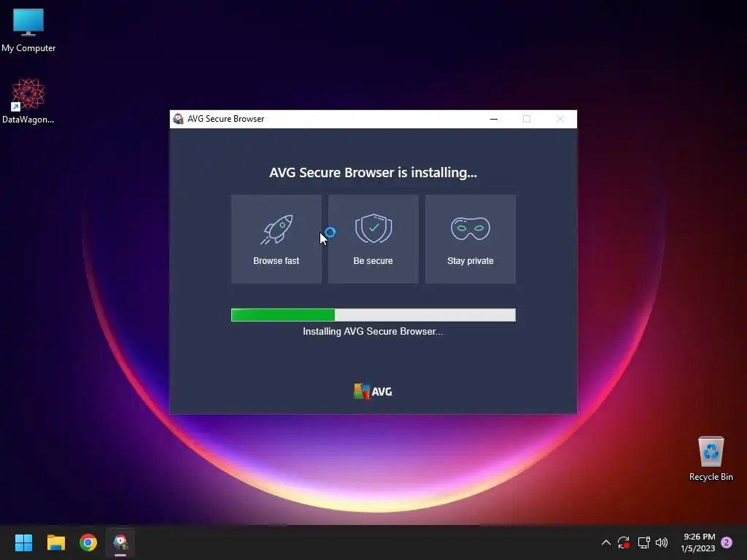Viewport: 747px width, 560px height.
Task: Click the 'Installing AVG Secure Browser...' status text
Action: 373,332
